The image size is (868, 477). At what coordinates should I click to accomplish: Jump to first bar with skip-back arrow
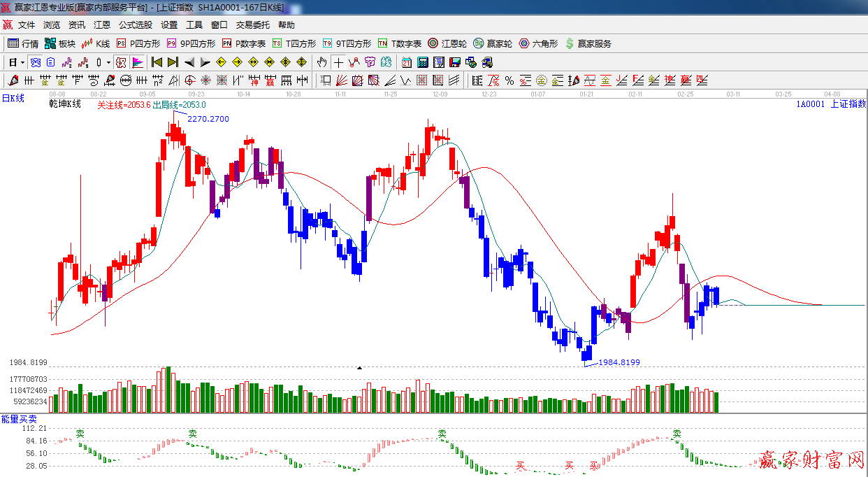tap(157, 62)
